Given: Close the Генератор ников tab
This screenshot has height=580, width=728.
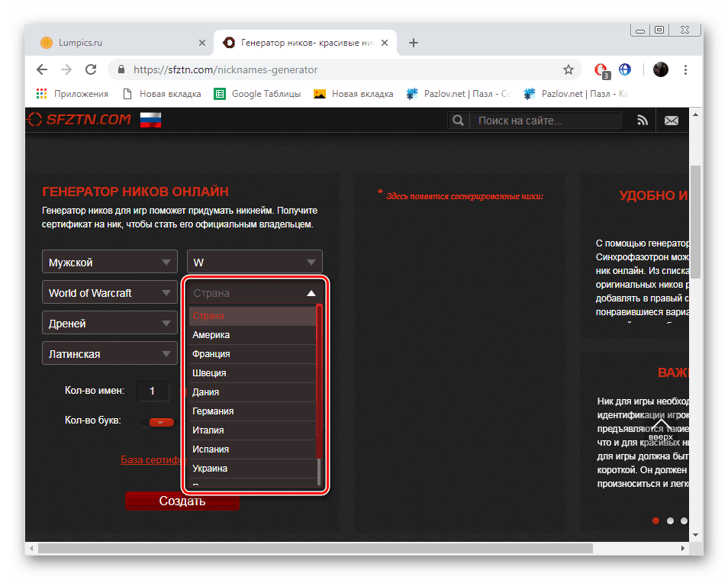Looking at the screenshot, I should (x=385, y=43).
